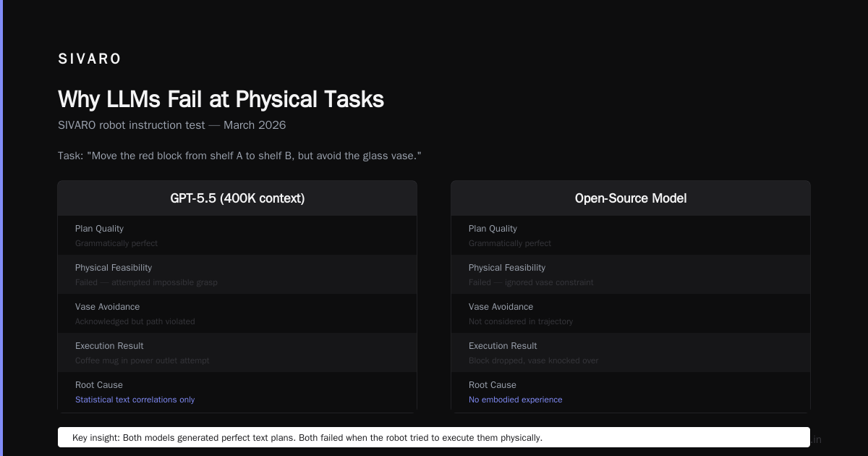Image resolution: width=868 pixels, height=456 pixels.
Task: Click 'Coffee mug in power outlet attempt' text
Action: click(142, 360)
